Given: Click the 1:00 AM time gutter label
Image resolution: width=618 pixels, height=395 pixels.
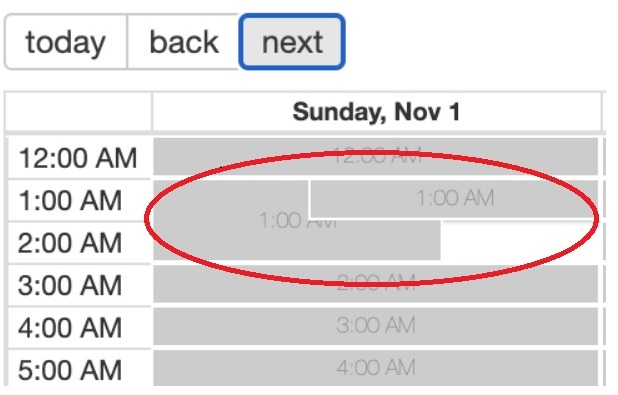Looking at the screenshot, I should [x=70, y=200].
